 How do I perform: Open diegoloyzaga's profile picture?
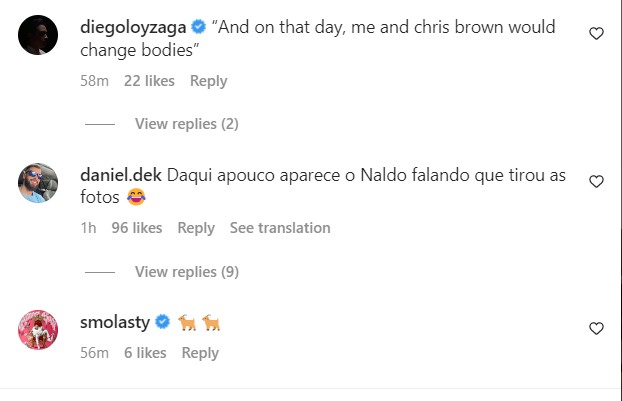click(x=38, y=35)
